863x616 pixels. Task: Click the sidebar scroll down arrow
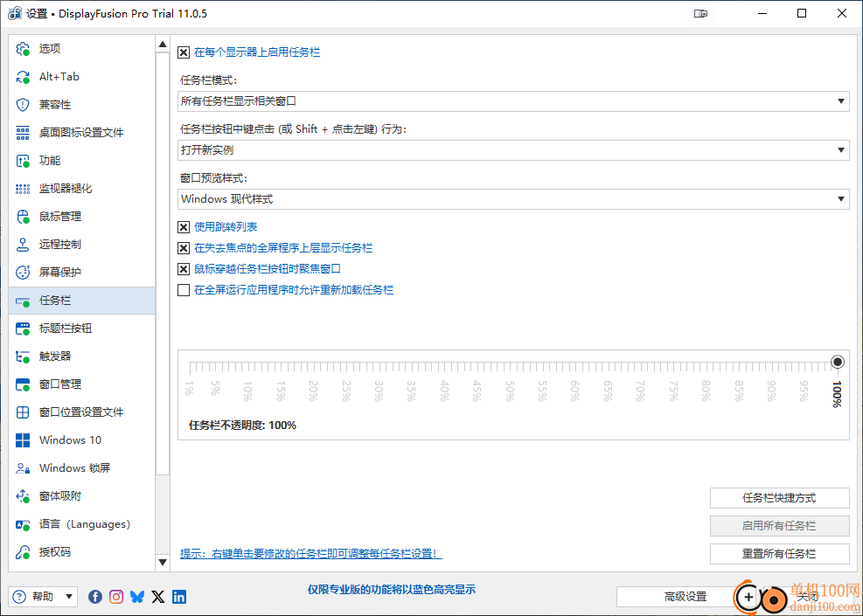(x=163, y=562)
